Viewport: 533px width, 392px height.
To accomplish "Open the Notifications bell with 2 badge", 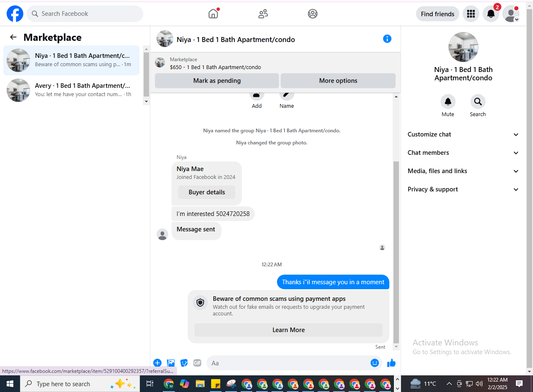I will [x=491, y=14].
